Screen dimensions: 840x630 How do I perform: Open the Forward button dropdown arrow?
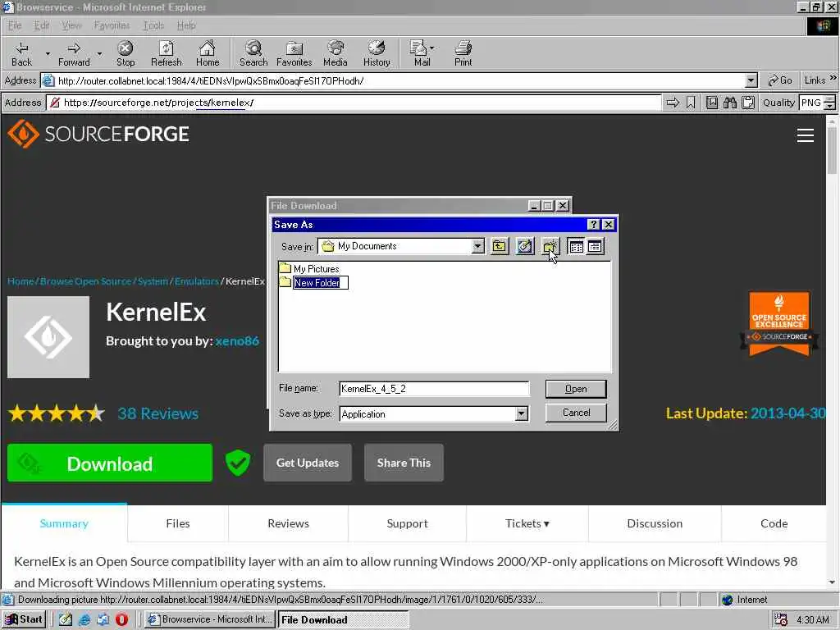point(99,53)
